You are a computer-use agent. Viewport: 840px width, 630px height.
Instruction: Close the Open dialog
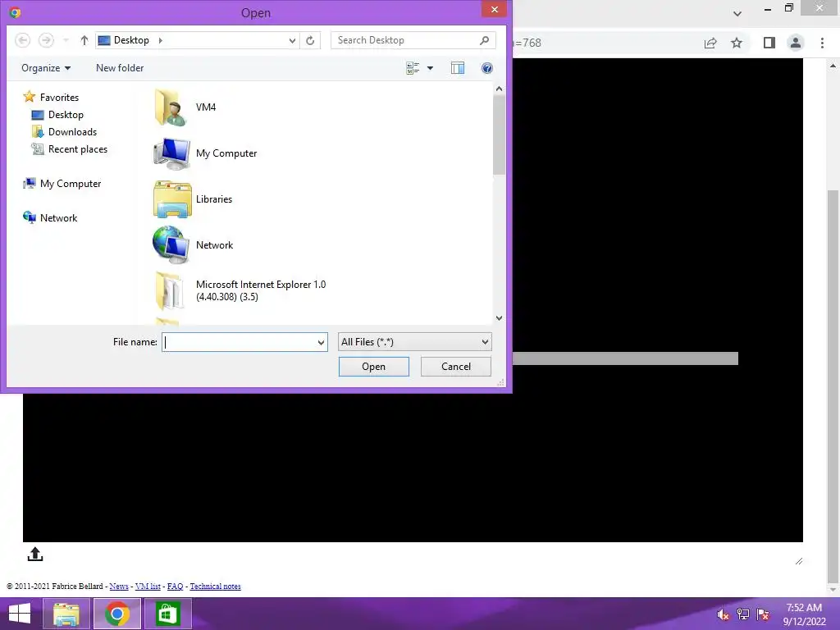(x=494, y=9)
